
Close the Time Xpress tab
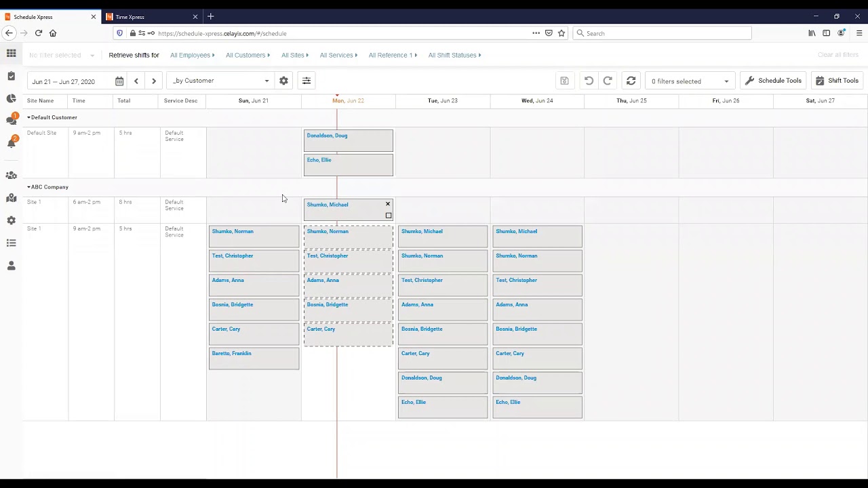(x=195, y=16)
